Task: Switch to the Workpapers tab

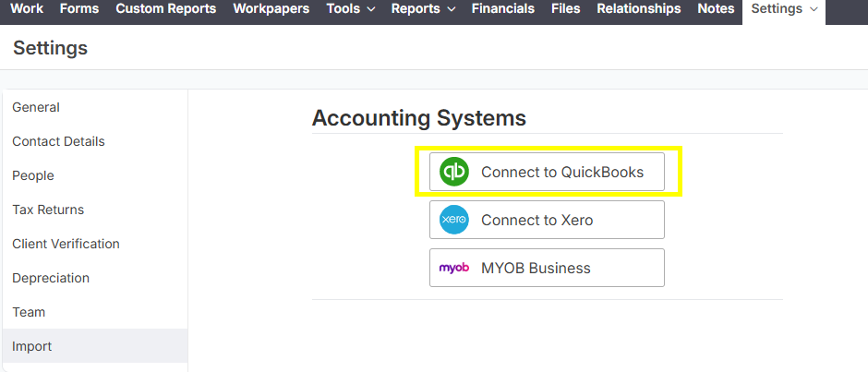Action: pyautogui.click(x=271, y=9)
